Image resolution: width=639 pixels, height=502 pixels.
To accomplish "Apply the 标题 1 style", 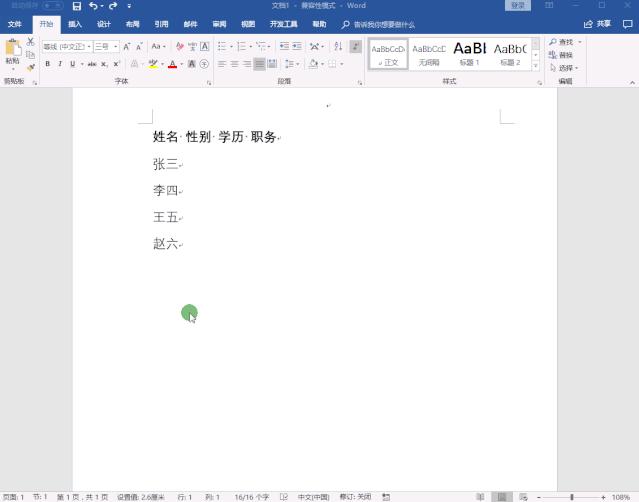I will pos(469,54).
